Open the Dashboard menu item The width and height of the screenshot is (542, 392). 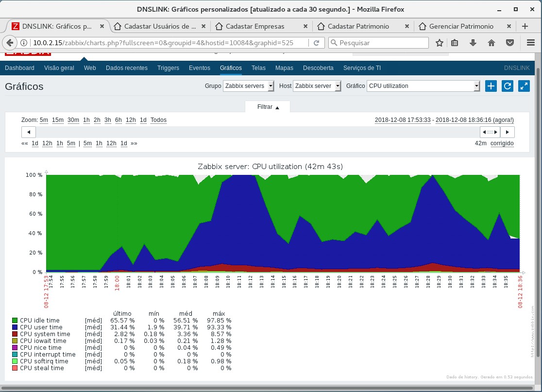[20, 68]
